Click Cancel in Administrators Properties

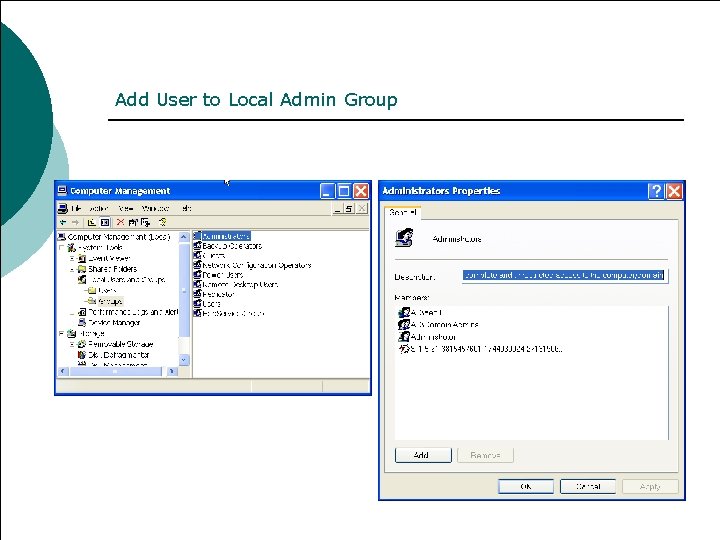coord(588,486)
